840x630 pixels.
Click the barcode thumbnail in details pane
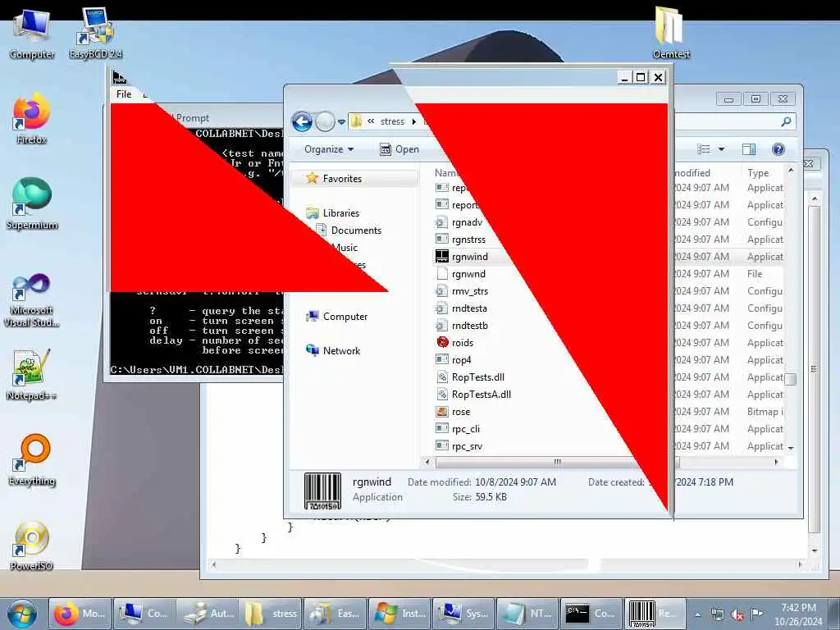(322, 491)
